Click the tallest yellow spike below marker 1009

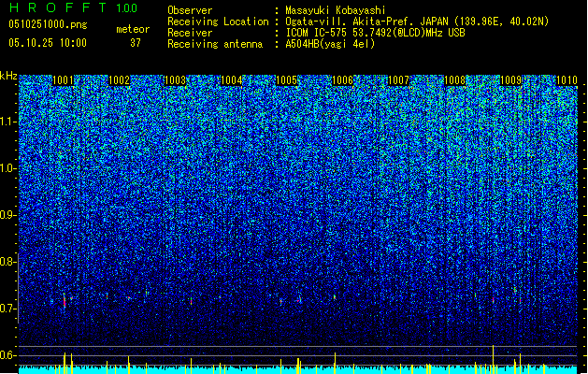pos(494,359)
